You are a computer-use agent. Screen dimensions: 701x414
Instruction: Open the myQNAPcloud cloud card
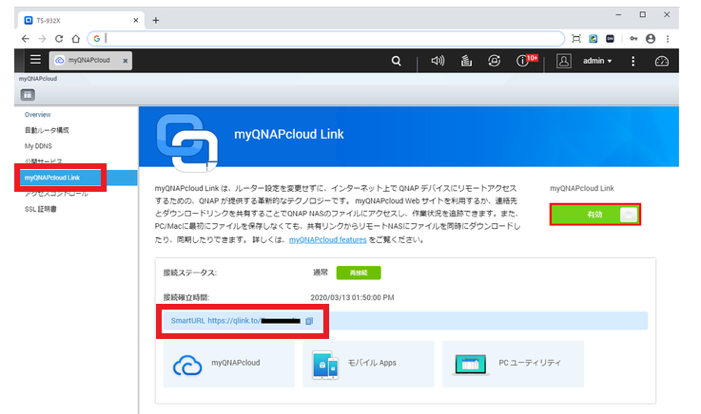pyautogui.click(x=229, y=364)
